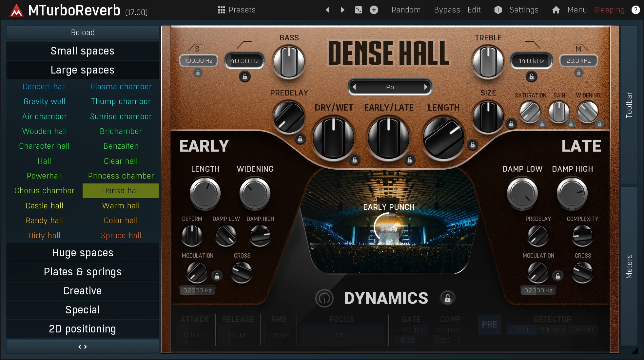
Task: Click the add preset plus icon
Action: click(x=374, y=10)
